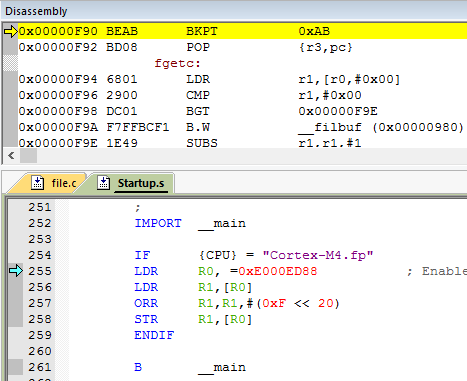The width and height of the screenshot is (467, 381).
Task: Click ENDIF on line 259
Action: 154,335
